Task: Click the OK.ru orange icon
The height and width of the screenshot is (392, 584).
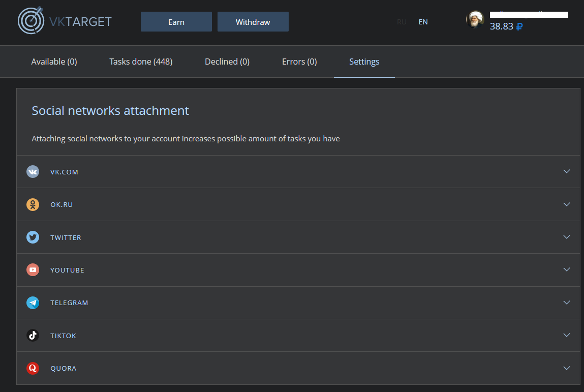Action: (x=33, y=204)
